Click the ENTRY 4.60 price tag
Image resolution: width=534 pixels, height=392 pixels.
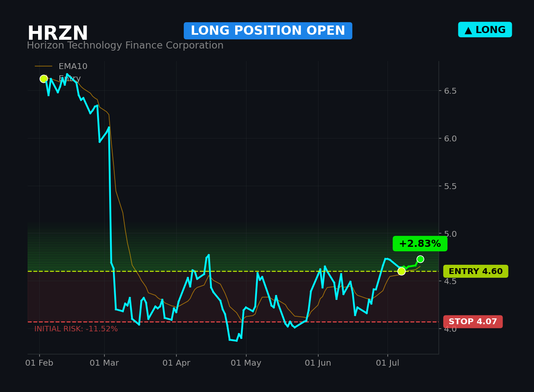pos(476,272)
